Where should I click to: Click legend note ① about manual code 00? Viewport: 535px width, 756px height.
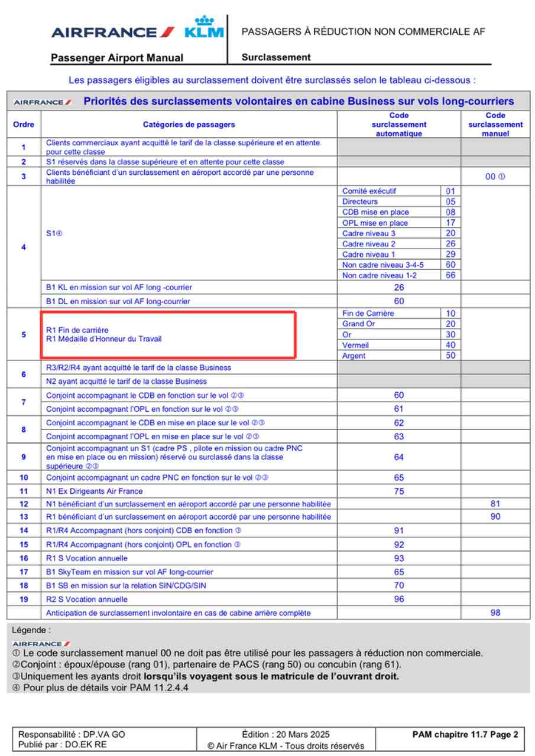247,653
